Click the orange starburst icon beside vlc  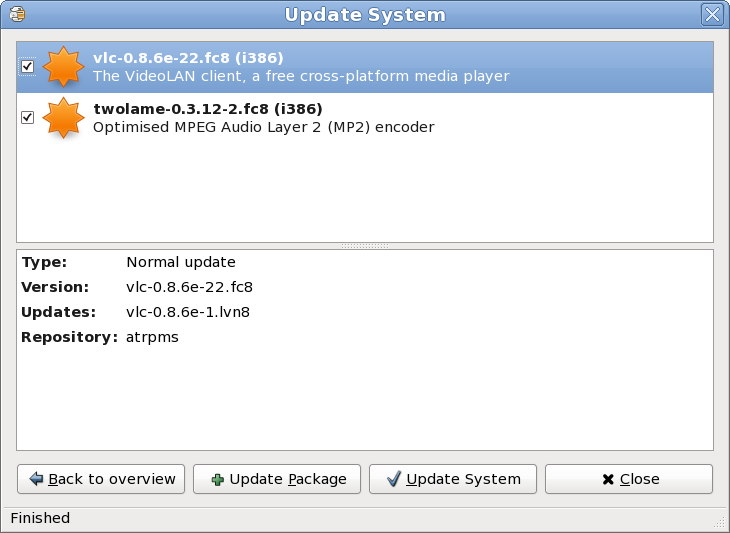[x=64, y=67]
